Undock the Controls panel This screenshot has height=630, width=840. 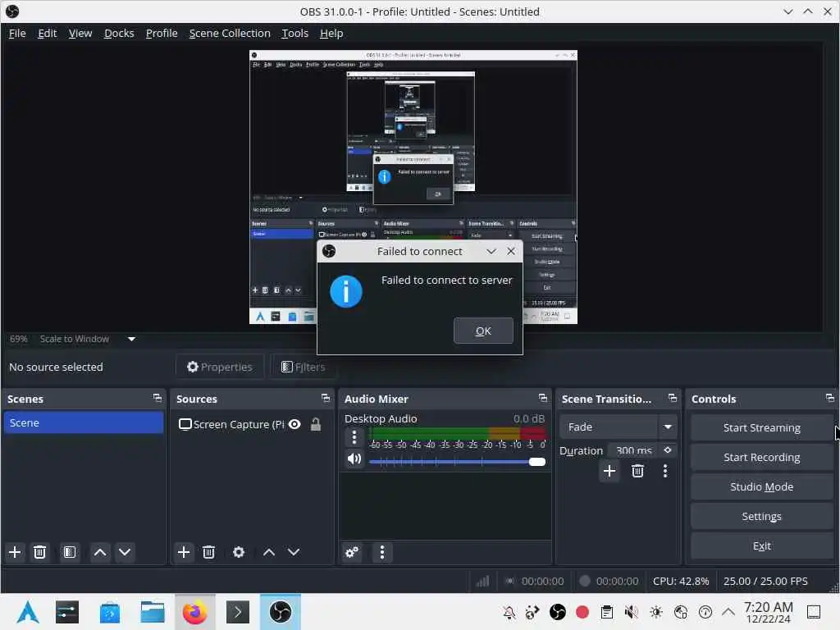[x=830, y=398]
